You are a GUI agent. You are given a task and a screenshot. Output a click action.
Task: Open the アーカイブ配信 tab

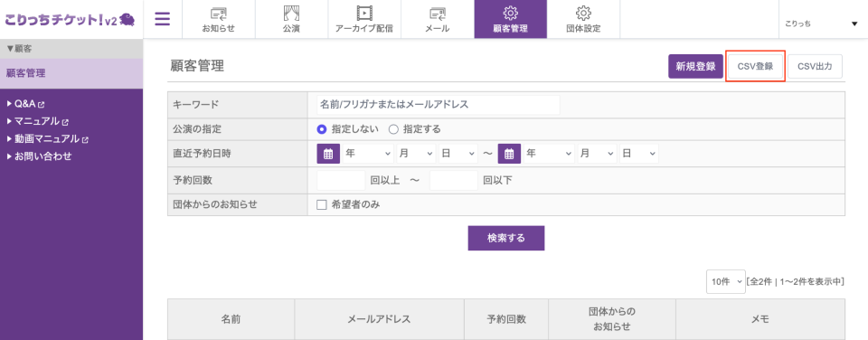364,19
